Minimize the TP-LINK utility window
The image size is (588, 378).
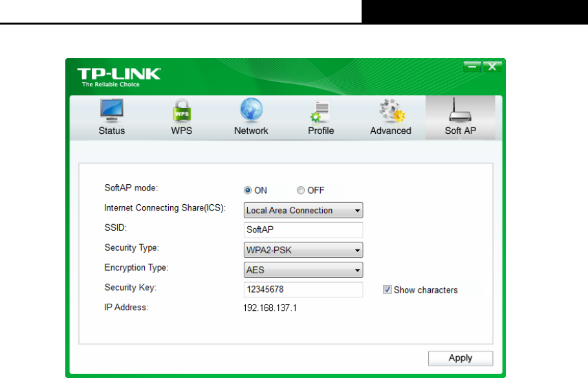[473, 67]
